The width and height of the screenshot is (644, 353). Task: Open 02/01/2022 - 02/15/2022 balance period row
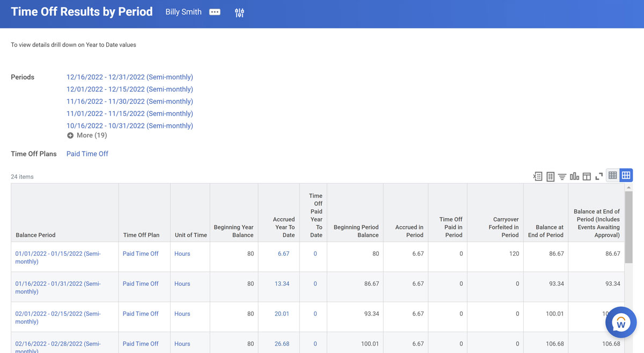[x=58, y=318]
